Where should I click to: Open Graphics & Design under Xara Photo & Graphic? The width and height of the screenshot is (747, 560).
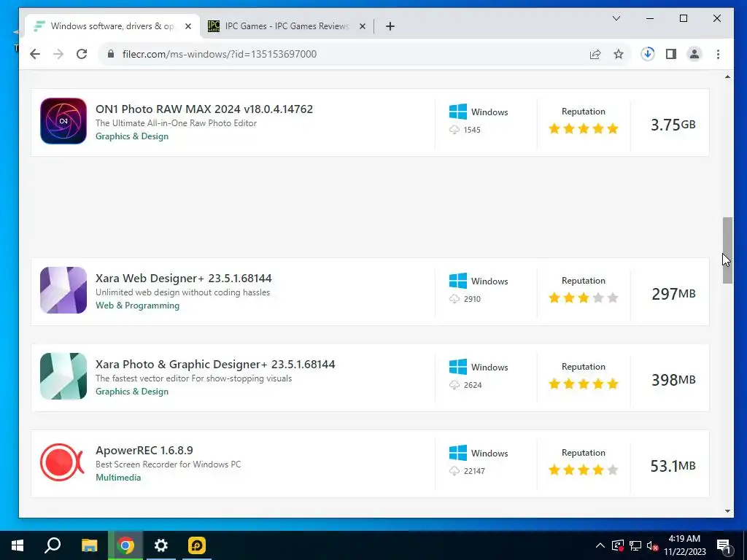coord(132,392)
